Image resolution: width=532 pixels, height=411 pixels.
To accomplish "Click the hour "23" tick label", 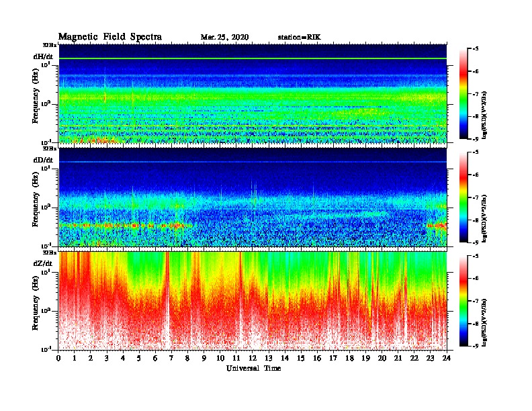I will click(x=430, y=358).
